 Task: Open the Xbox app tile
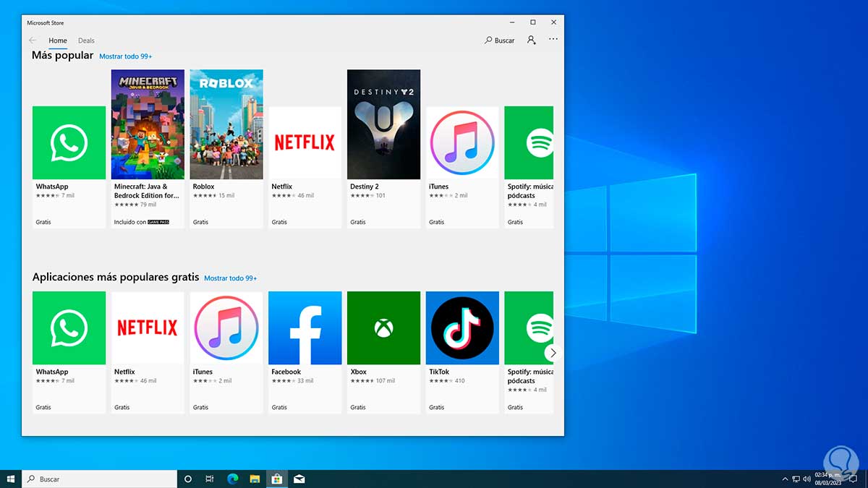(383, 352)
